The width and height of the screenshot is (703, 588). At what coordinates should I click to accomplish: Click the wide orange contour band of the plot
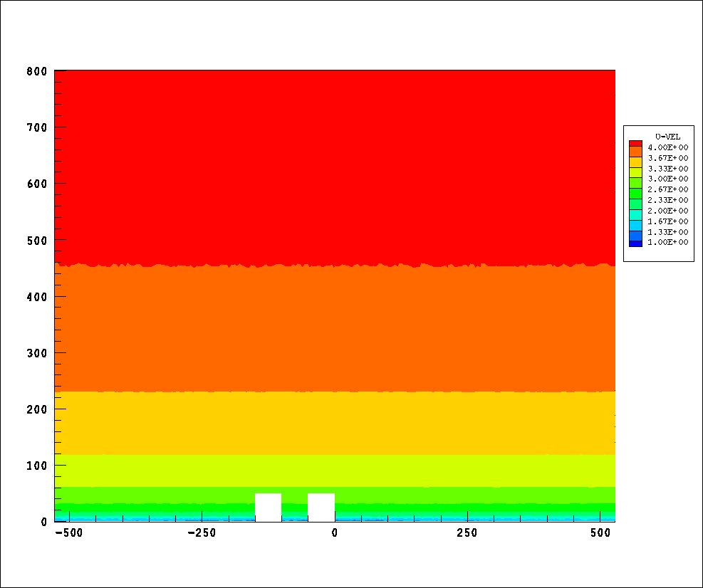point(335,328)
